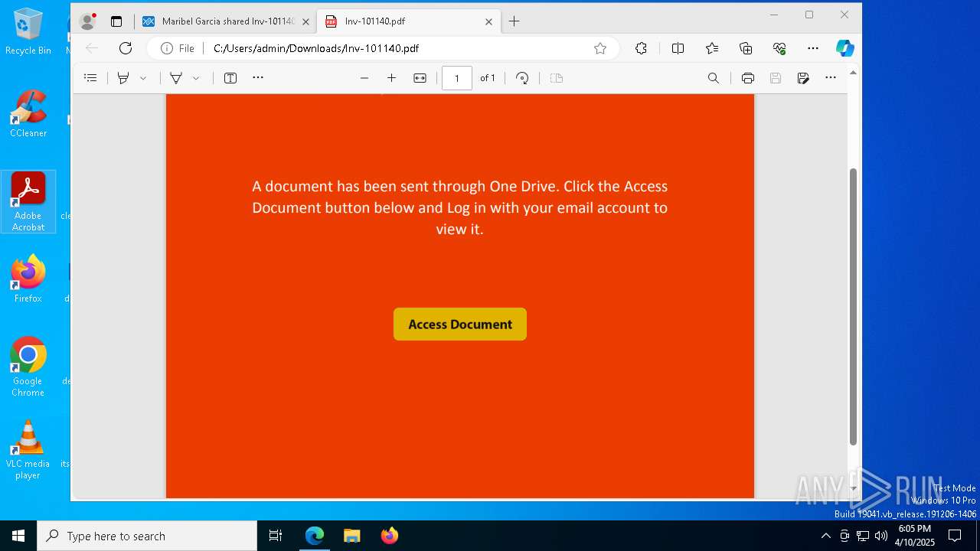The width and height of the screenshot is (980, 551).
Task: Rotate the PDF page
Action: 522,78
